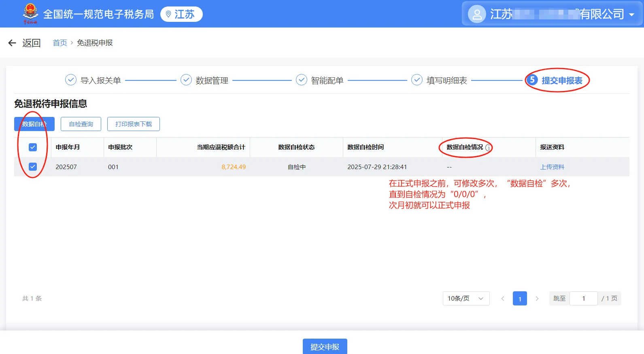
Task: Click the tax bureau emblem logo
Action: 30,13
